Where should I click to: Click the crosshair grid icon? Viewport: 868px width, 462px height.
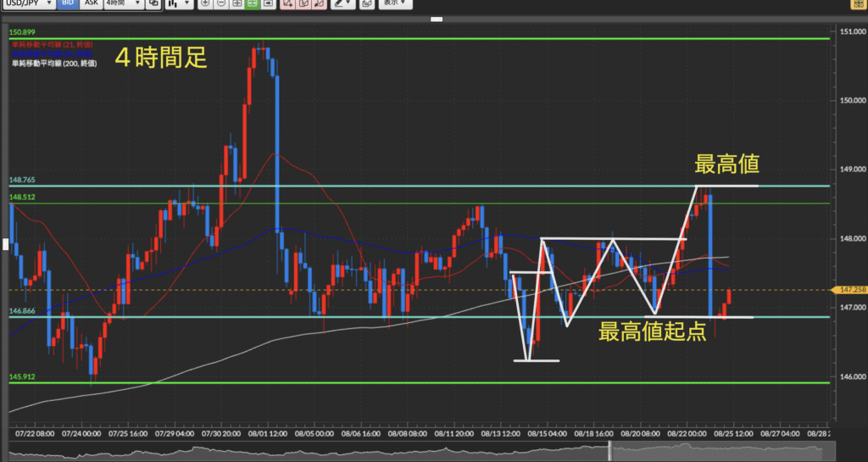click(x=236, y=3)
